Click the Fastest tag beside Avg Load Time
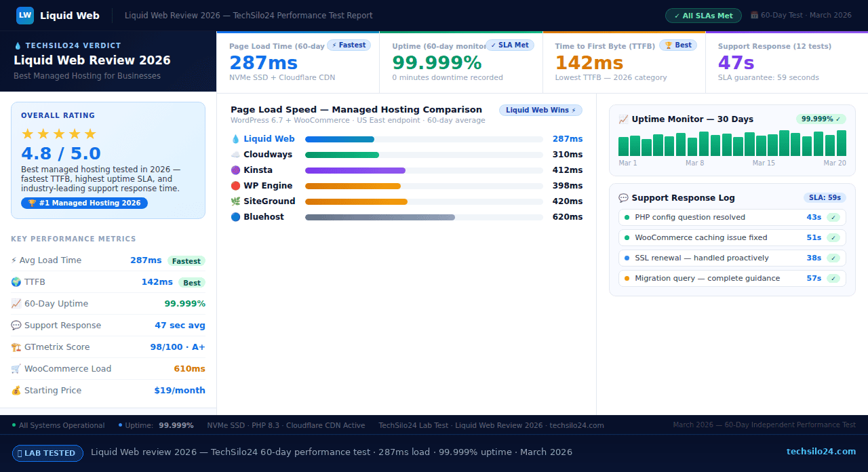Screen dimensions: 868x472 [x=186, y=261]
